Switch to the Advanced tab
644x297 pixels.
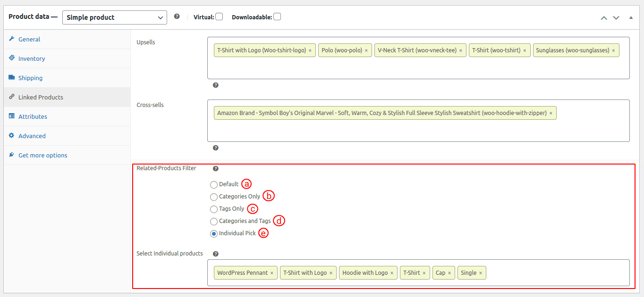[x=31, y=136]
